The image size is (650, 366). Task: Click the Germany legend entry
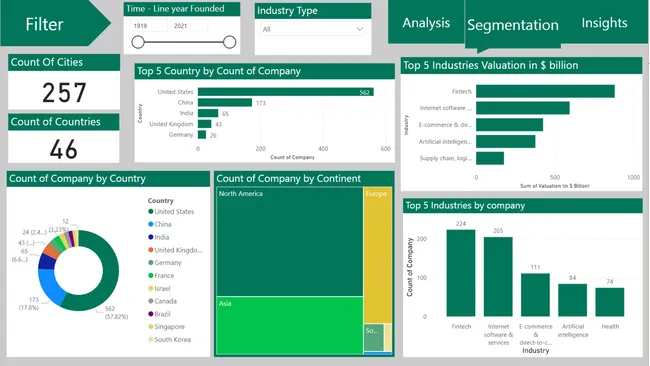tap(165, 263)
